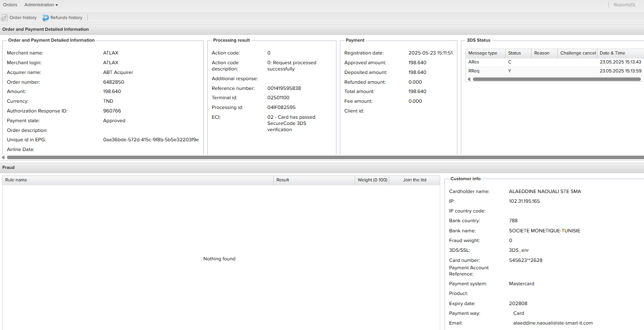Click the Order history icon

(x=4, y=18)
